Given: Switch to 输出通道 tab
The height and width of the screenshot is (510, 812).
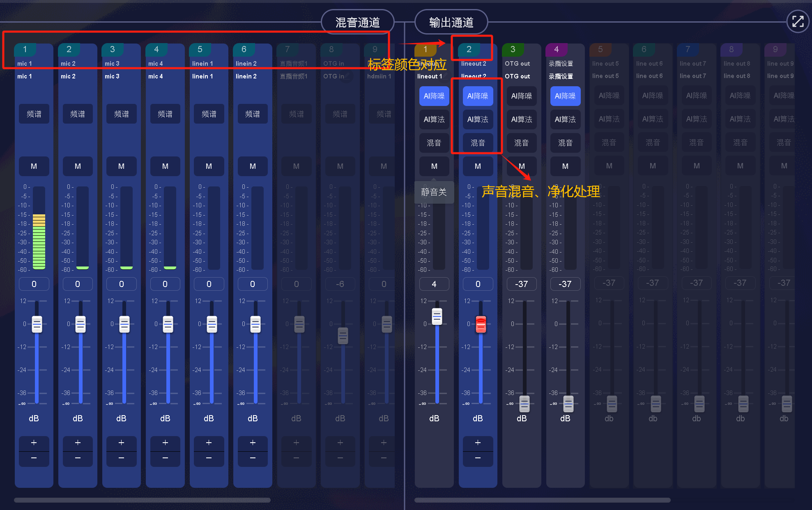Looking at the screenshot, I should pos(451,22).
